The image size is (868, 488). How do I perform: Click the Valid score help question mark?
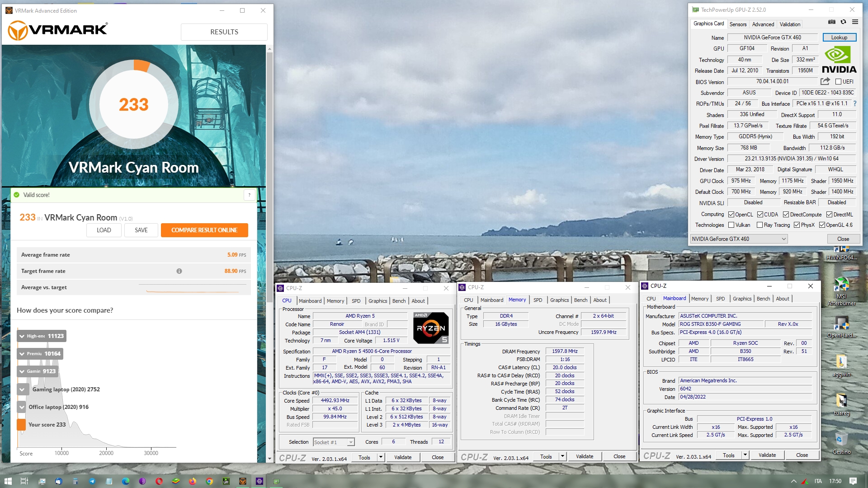pyautogui.click(x=249, y=195)
